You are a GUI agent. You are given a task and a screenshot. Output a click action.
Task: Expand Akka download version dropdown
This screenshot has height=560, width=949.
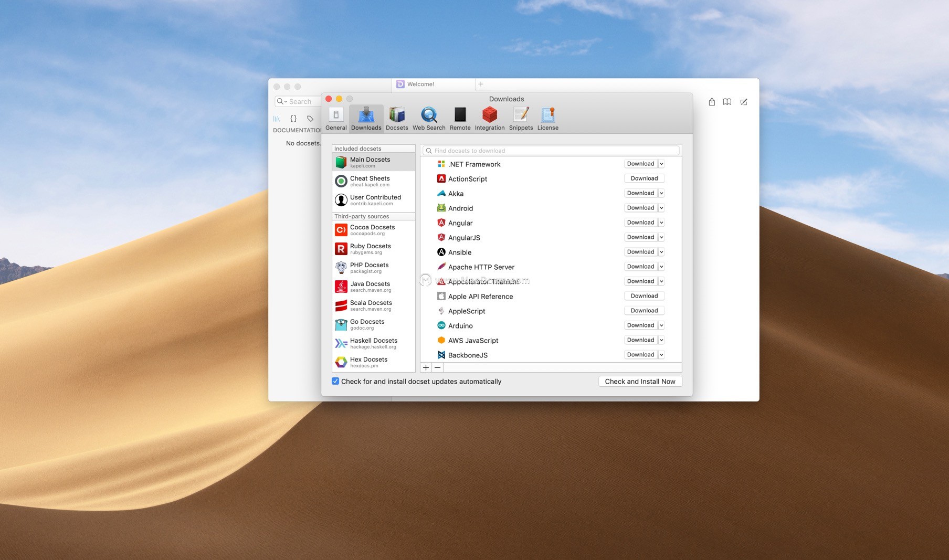pyautogui.click(x=661, y=193)
